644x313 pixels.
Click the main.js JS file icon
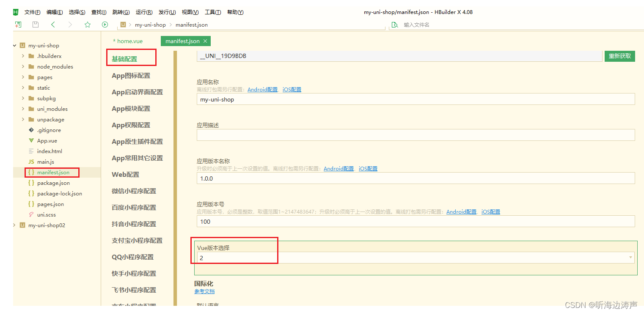31,162
